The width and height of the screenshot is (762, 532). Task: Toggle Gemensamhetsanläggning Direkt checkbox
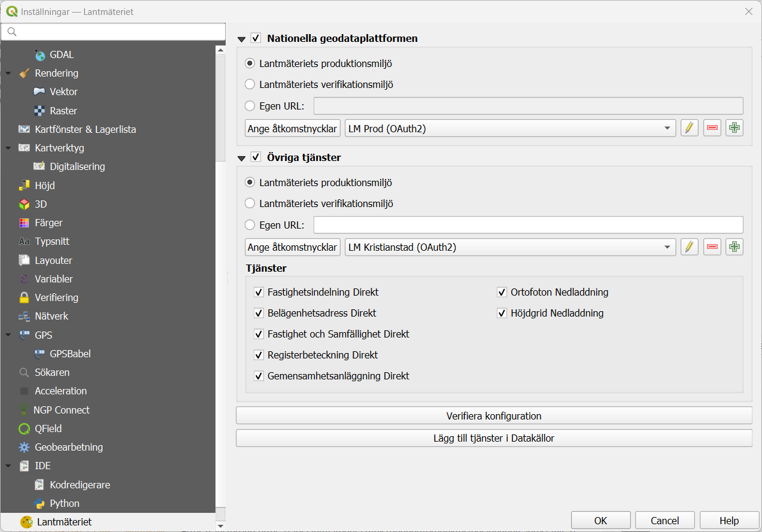tap(259, 376)
